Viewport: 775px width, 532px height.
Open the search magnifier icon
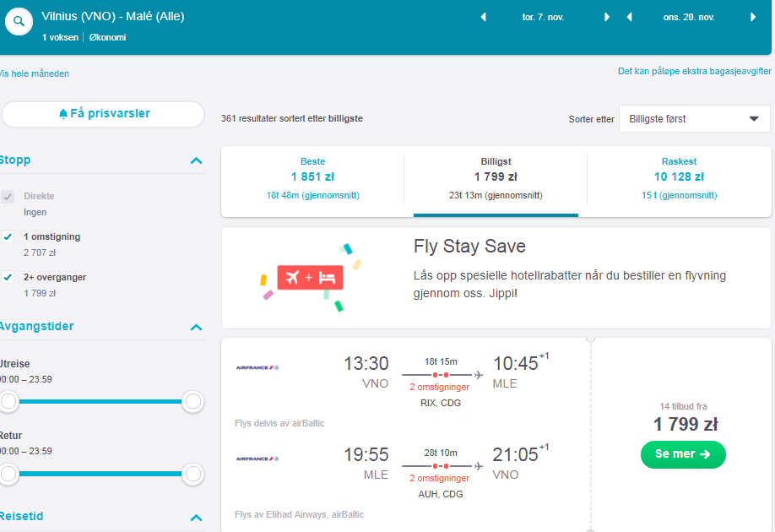point(19,21)
